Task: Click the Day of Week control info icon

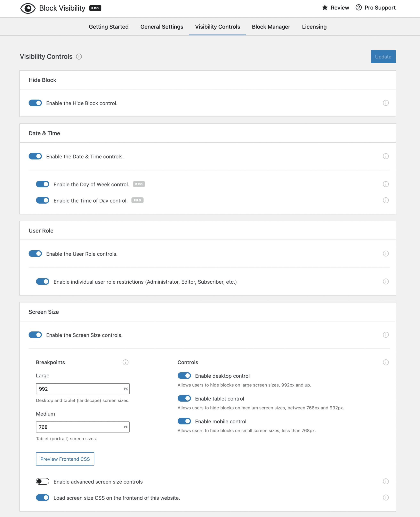Action: coord(386,184)
